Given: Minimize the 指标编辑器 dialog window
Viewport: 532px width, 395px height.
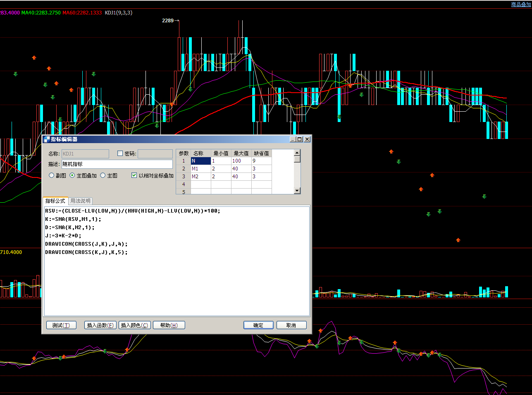Looking at the screenshot, I should point(293,139).
